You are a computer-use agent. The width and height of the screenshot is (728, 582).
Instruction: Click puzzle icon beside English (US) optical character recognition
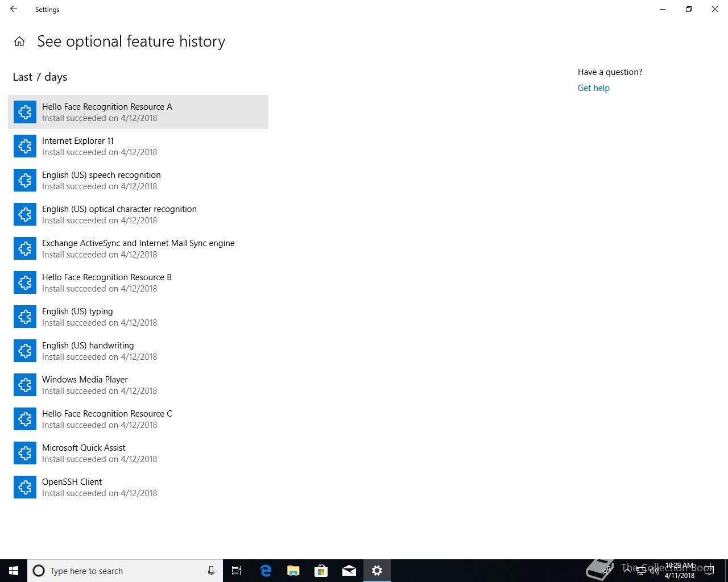pos(25,214)
